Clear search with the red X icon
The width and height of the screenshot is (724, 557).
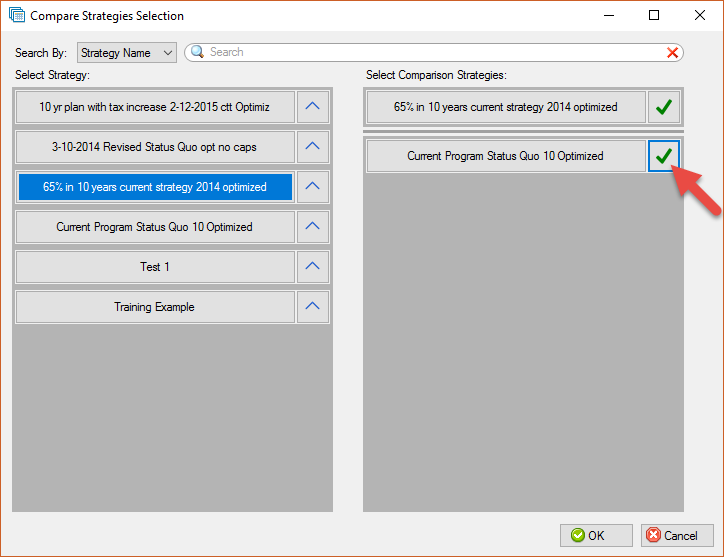point(672,53)
